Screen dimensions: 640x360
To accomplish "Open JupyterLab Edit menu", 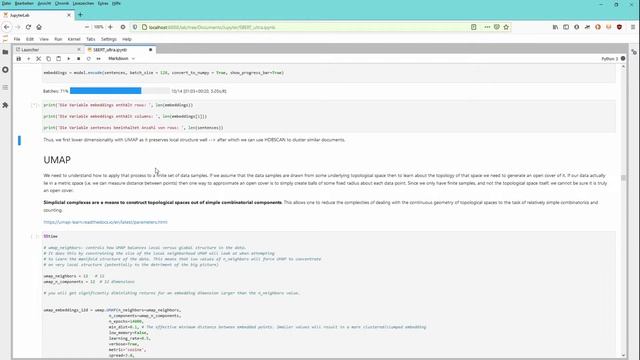I will [30, 39].
